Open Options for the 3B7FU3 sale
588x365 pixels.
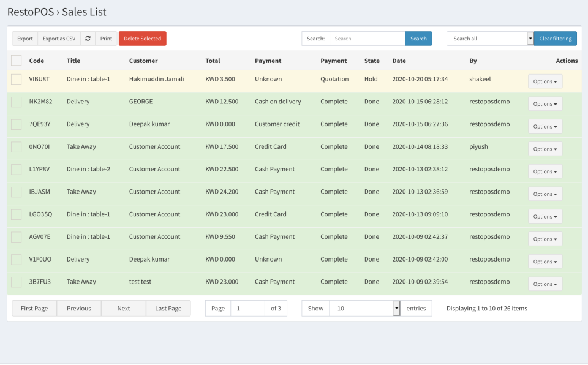[x=545, y=284]
